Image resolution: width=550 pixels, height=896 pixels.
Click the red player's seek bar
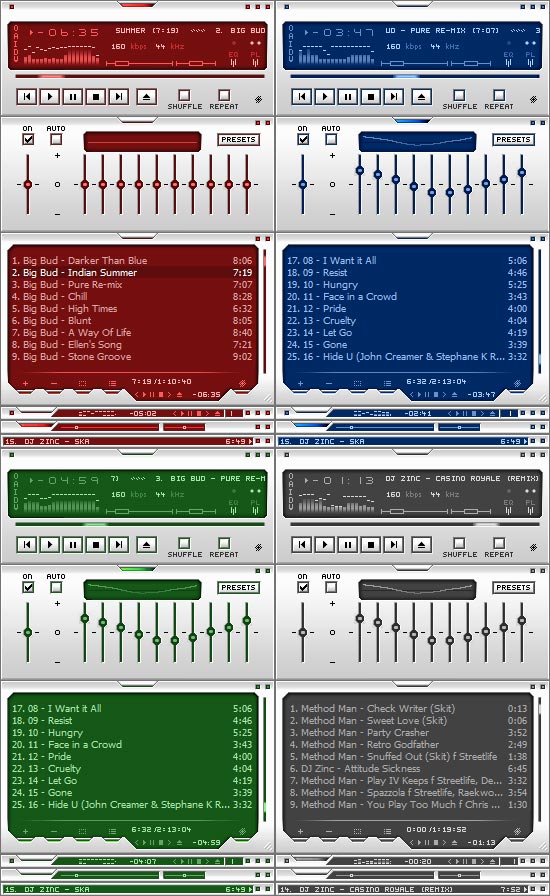click(140, 76)
